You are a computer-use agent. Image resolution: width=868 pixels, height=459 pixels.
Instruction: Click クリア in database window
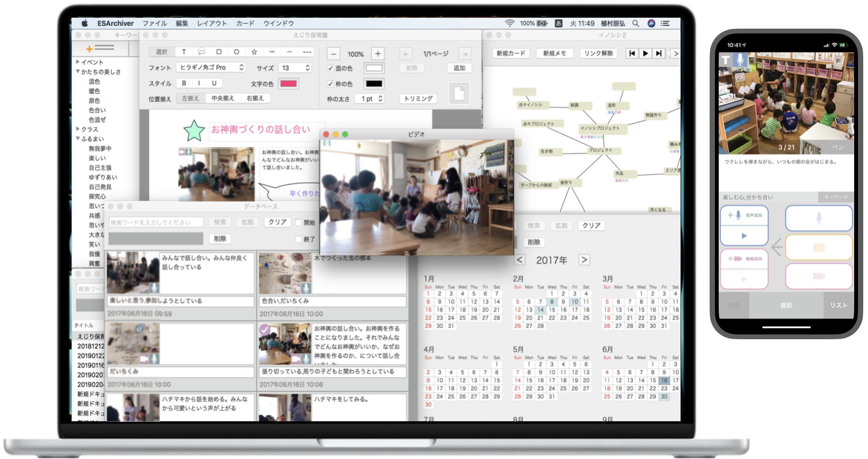coord(278,222)
